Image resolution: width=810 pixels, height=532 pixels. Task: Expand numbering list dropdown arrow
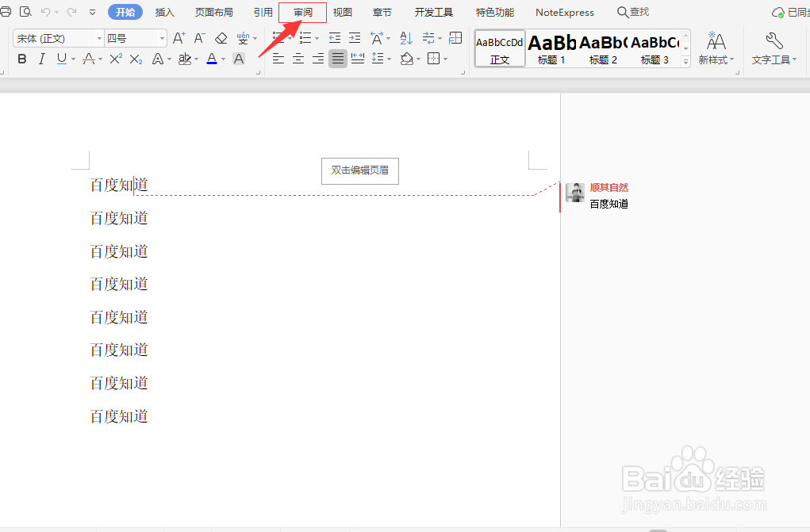pos(317,38)
